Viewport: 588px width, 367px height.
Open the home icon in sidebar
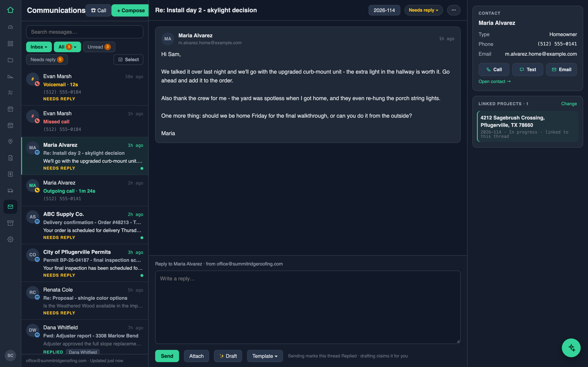(x=10, y=10)
